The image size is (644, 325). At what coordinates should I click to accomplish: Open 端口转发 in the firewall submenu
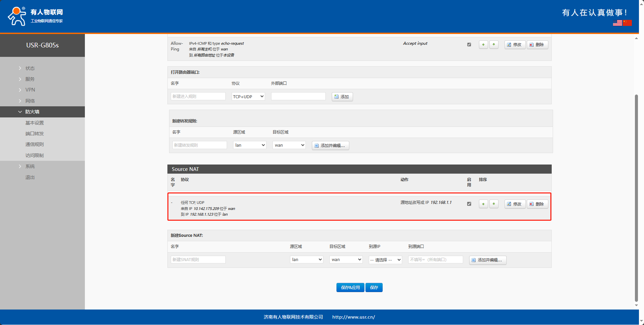pos(34,134)
